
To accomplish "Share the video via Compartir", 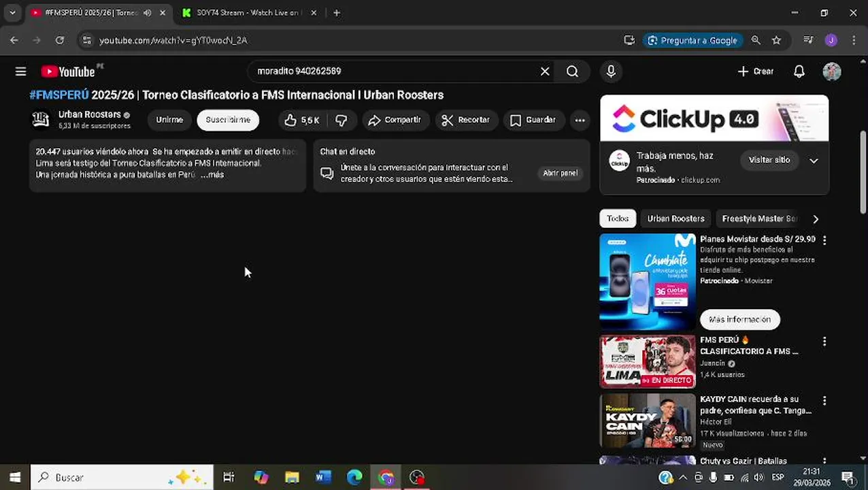I will (x=395, y=120).
